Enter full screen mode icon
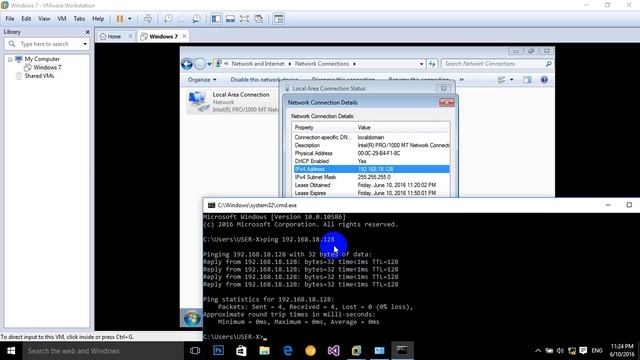The height and width of the screenshot is (360, 640). [244, 19]
